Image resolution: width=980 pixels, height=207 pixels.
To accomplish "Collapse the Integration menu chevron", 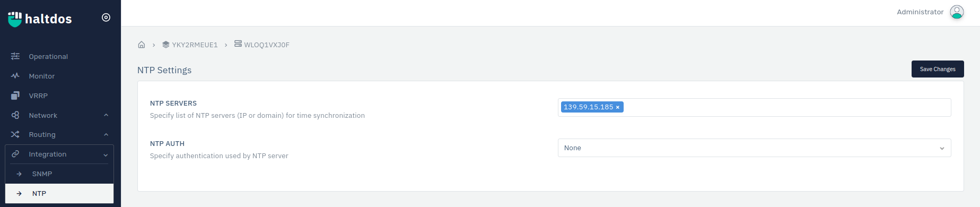I will 106,155.
